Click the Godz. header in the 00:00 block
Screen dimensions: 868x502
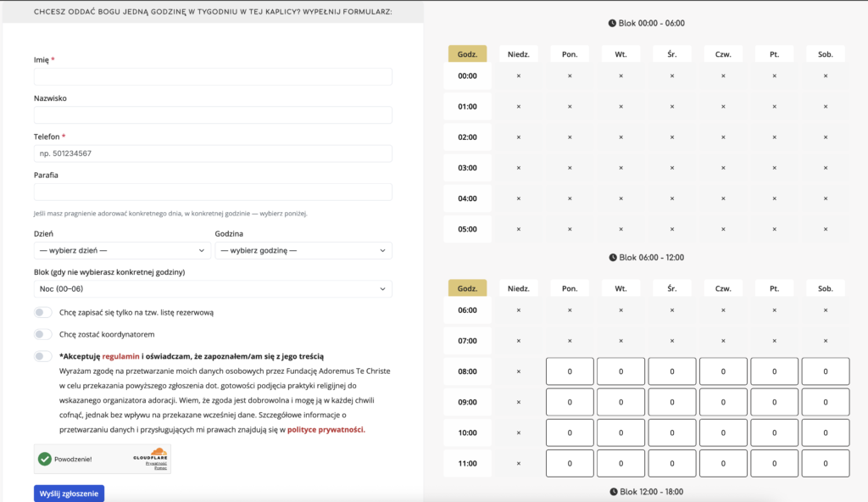pos(467,53)
